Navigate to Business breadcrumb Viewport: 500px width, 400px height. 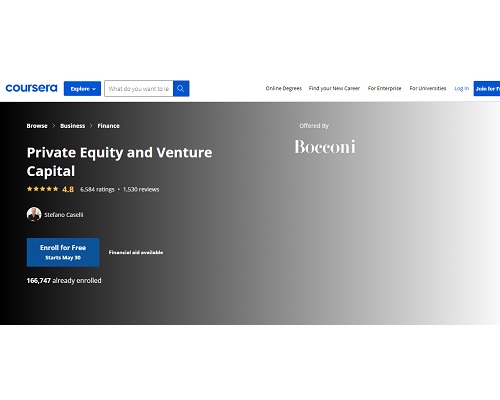(73, 126)
